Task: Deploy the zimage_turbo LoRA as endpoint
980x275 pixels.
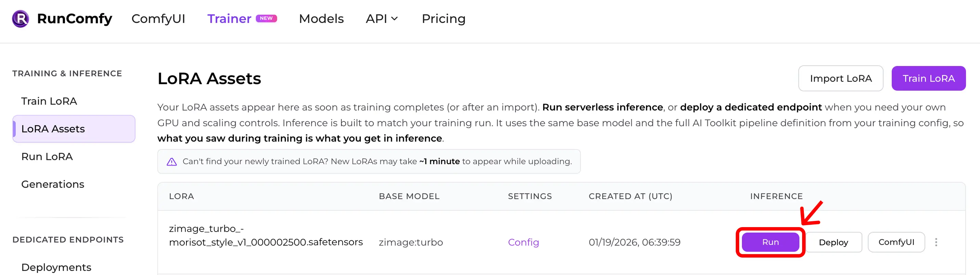Action: 834,242
